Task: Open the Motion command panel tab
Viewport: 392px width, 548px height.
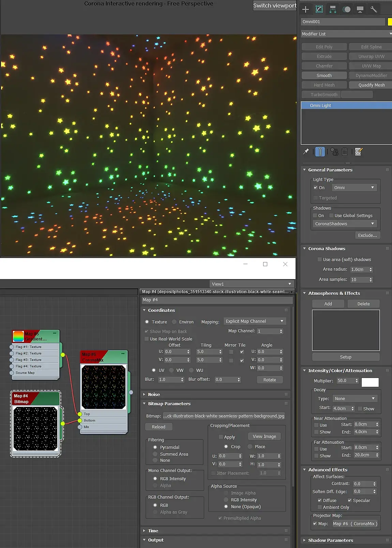Action: [347, 9]
